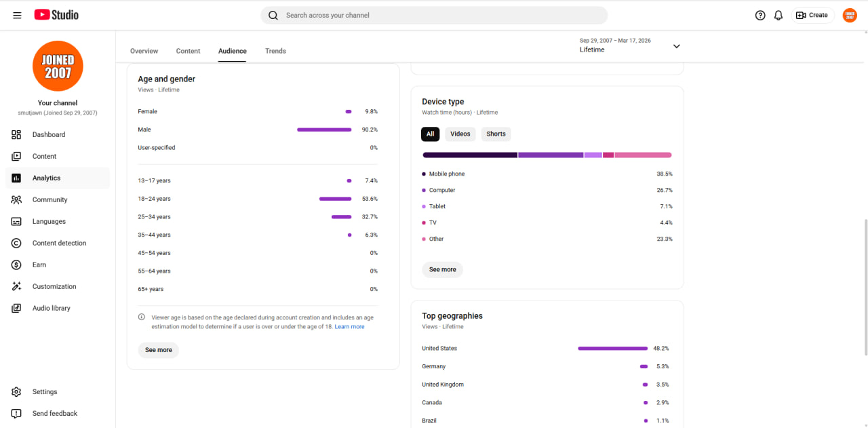Image resolution: width=868 pixels, height=428 pixels.
Task: Select the All device type filter
Action: [430, 134]
